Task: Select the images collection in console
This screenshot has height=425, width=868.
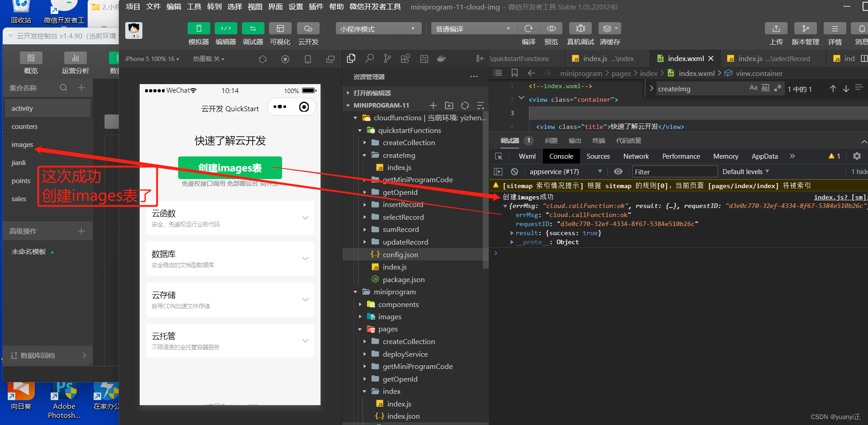Action: 22,145
